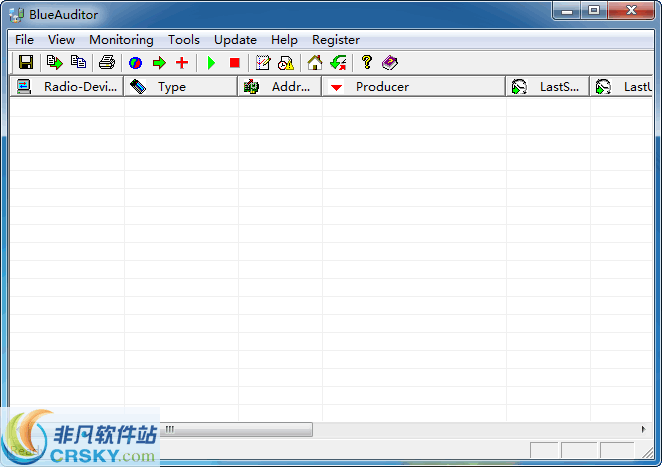Sort by the Type column header
This screenshot has height=467, width=662.
tap(181, 87)
